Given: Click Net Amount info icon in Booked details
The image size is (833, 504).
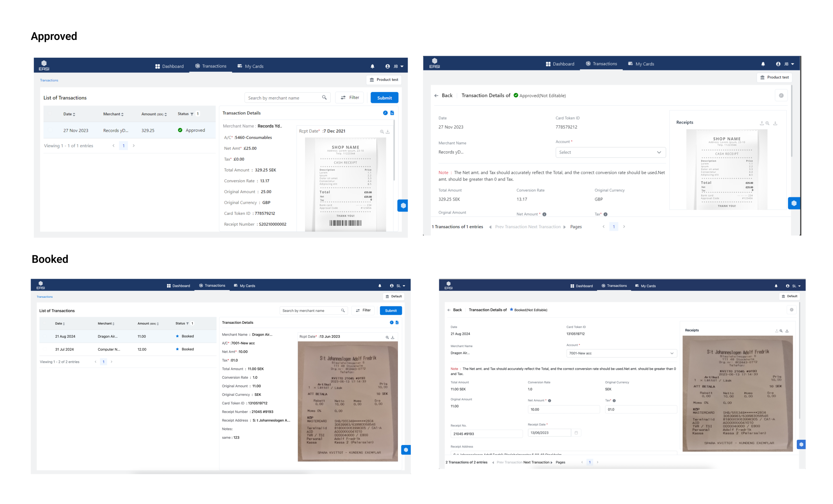Looking at the screenshot, I should (x=550, y=401).
